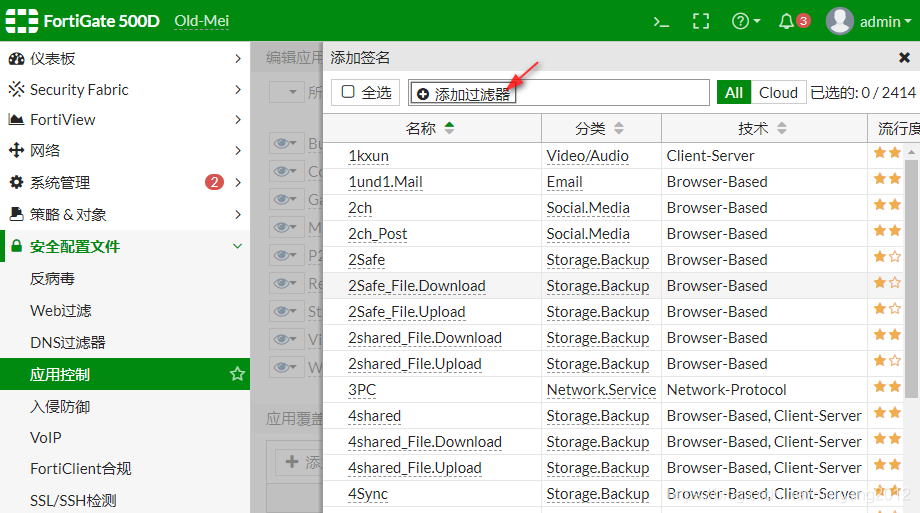
Task: Close the 添加签名 dialog
Action: coord(904,58)
